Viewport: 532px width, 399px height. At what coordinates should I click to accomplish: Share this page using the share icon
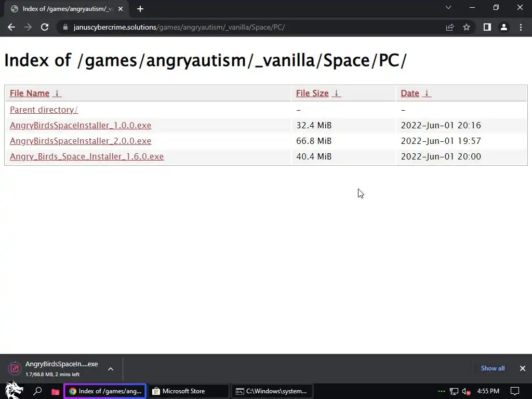point(449,27)
